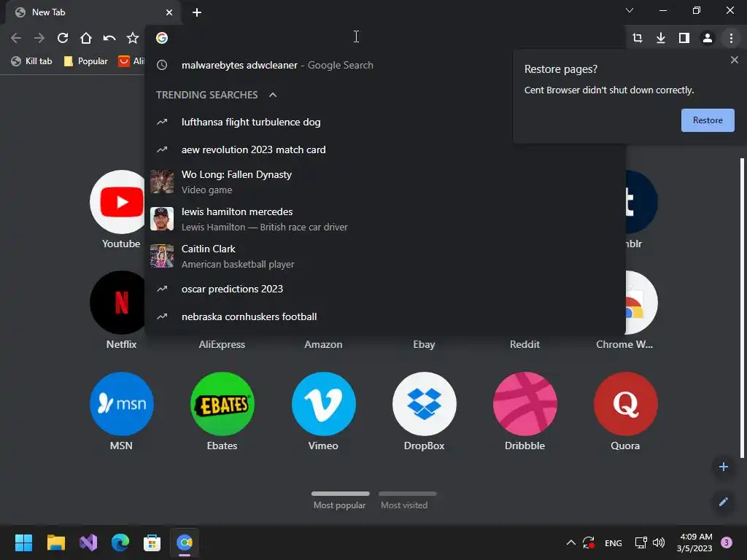Click the forward navigation arrow
This screenshot has height=560, width=747.
39,38
